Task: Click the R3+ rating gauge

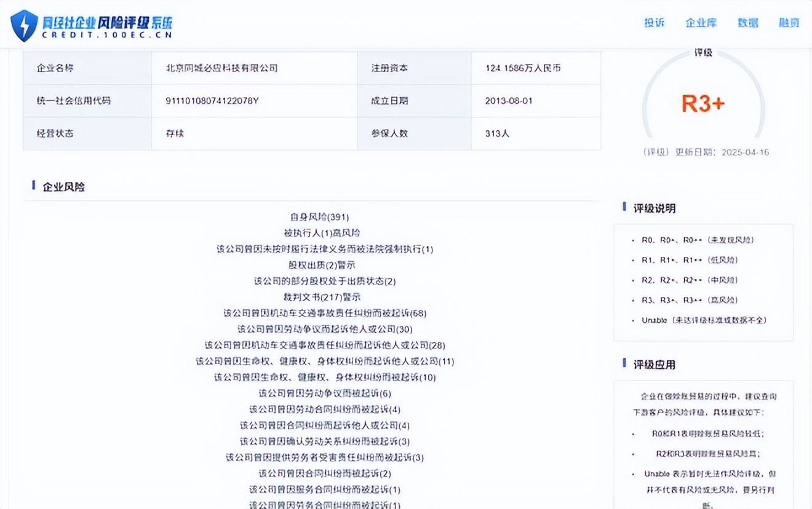Action: 703,97
